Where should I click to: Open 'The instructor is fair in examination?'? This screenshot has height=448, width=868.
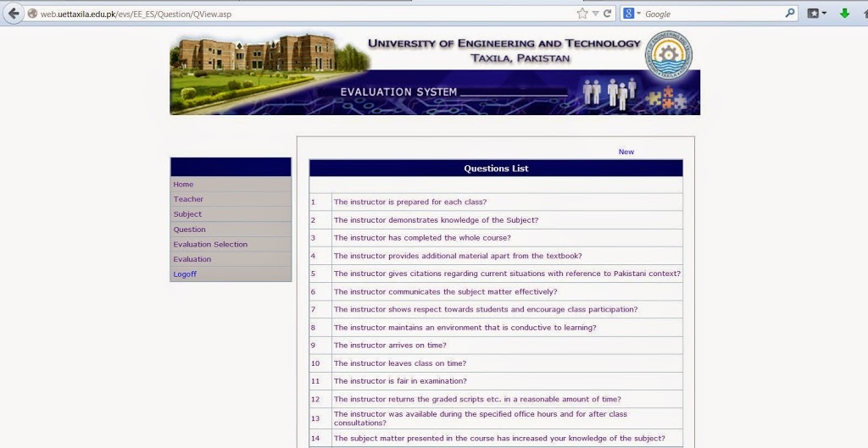(x=400, y=381)
